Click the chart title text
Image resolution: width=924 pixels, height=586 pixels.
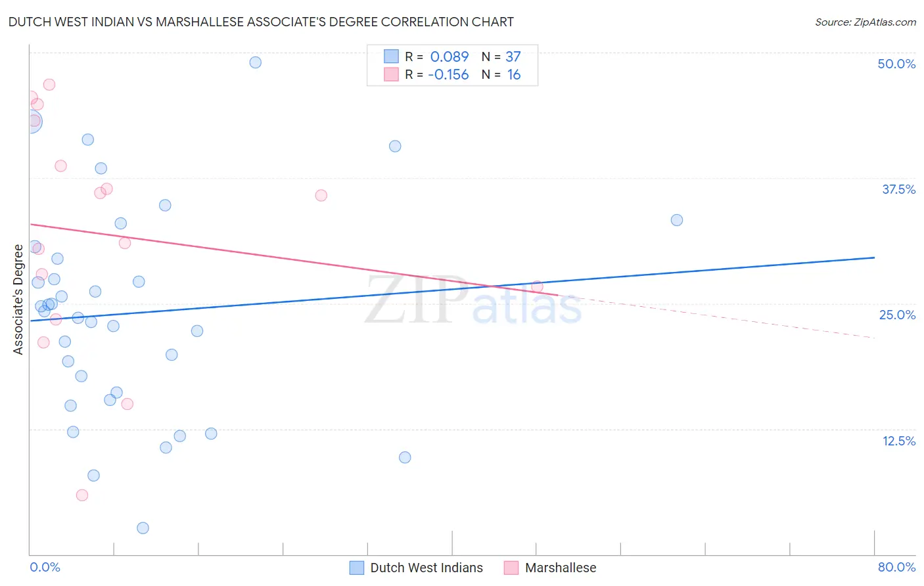pyautogui.click(x=261, y=22)
